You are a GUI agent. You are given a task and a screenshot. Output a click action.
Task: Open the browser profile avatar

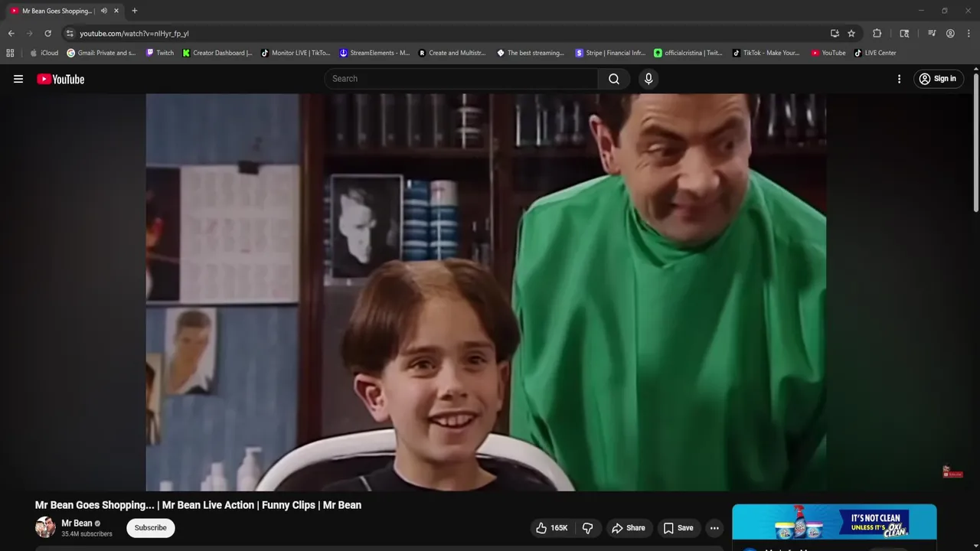pos(950,34)
